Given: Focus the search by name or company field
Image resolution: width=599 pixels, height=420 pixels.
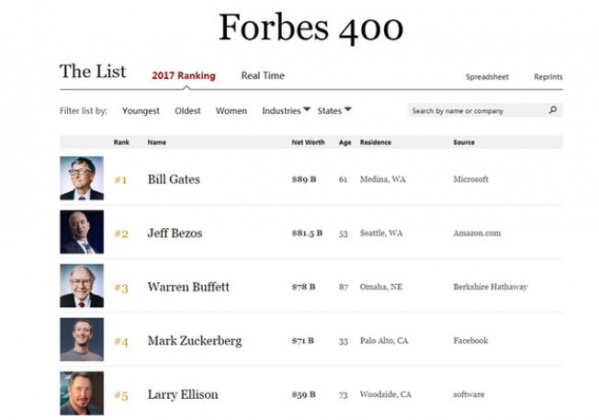Looking at the screenshot, I should tap(485, 110).
